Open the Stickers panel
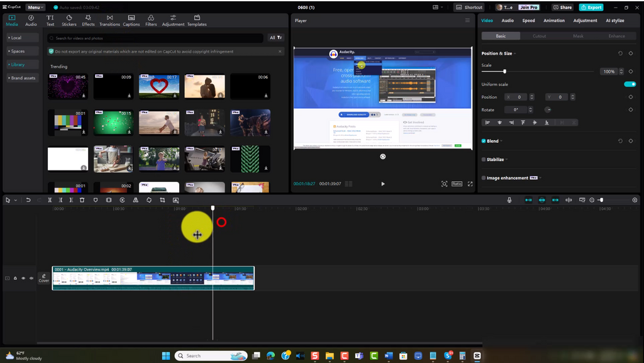 pyautogui.click(x=69, y=20)
